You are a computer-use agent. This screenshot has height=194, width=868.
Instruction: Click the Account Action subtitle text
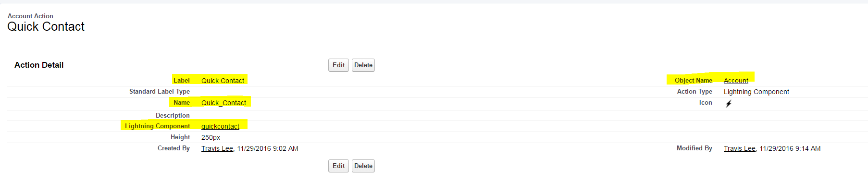[x=30, y=16]
